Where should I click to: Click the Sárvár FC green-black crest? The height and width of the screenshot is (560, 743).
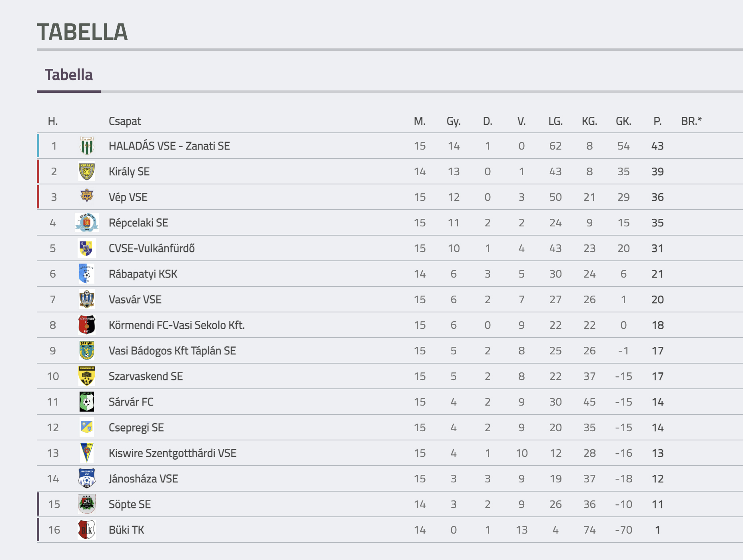point(87,402)
